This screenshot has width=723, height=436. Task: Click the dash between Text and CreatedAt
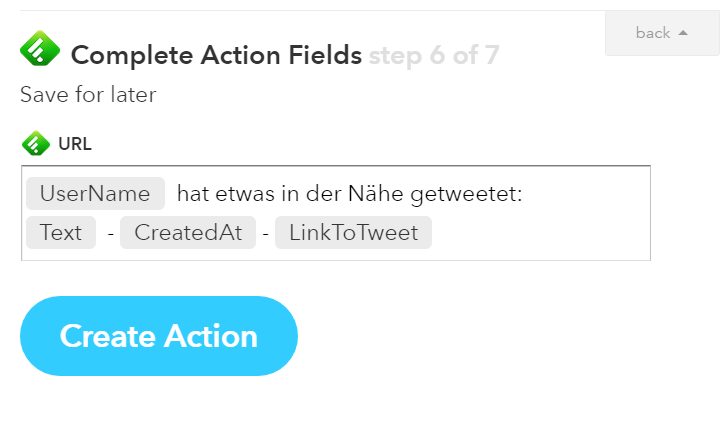point(111,233)
